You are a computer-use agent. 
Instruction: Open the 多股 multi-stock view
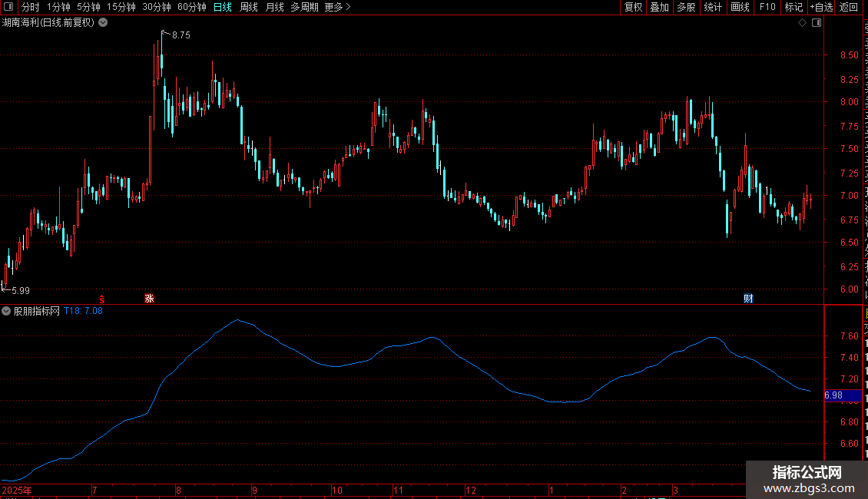tap(687, 7)
